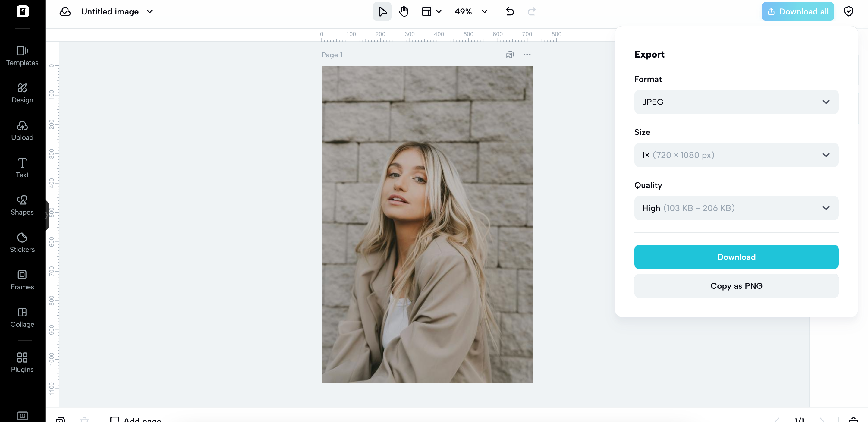Open the 49% zoom level dropdown
The image size is (868, 422).
(471, 11)
